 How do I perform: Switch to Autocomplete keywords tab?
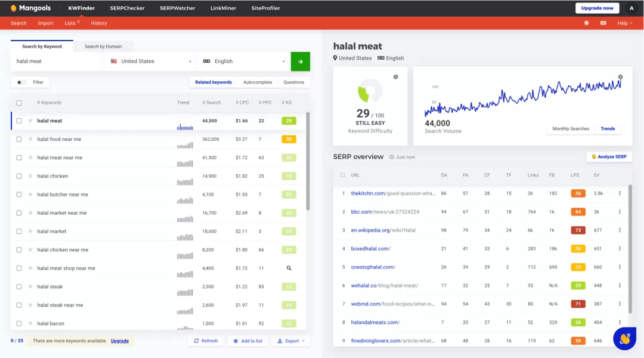(x=258, y=82)
